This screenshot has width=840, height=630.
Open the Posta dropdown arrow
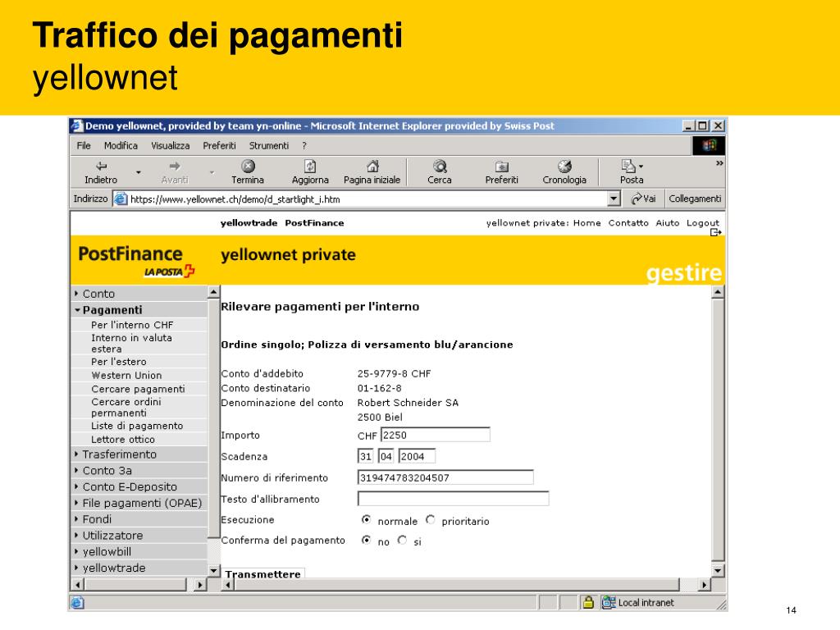(x=641, y=167)
